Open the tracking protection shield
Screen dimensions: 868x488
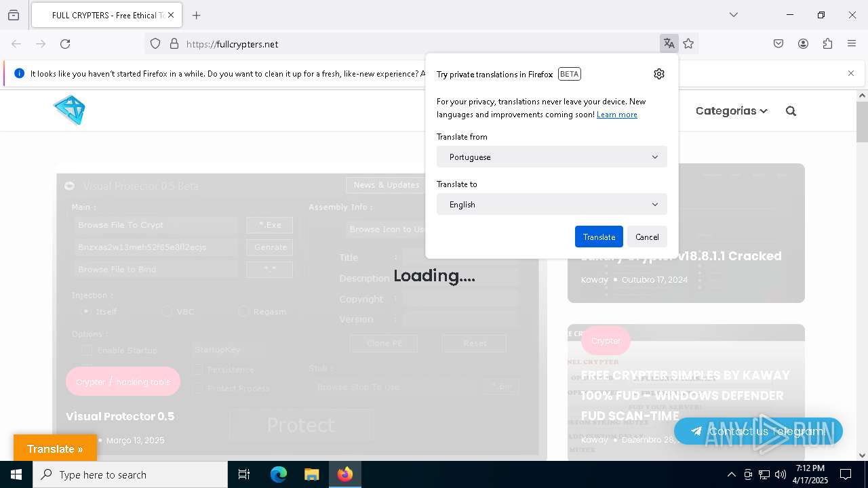(155, 44)
